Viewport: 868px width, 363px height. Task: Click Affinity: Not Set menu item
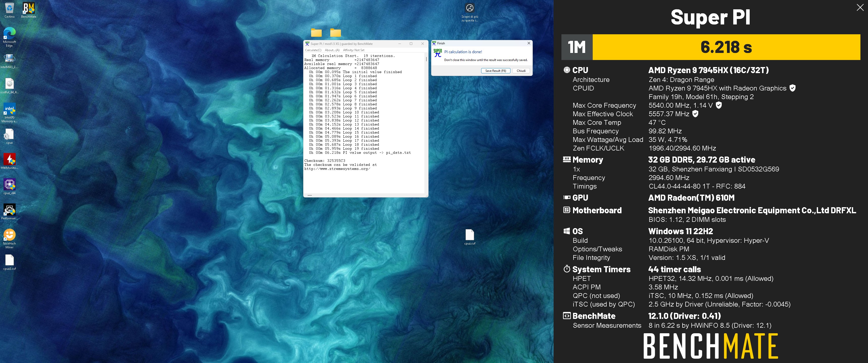tap(354, 50)
